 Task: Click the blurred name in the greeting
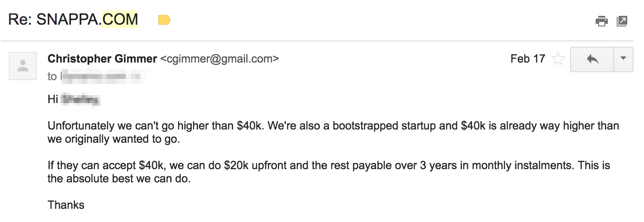point(80,100)
